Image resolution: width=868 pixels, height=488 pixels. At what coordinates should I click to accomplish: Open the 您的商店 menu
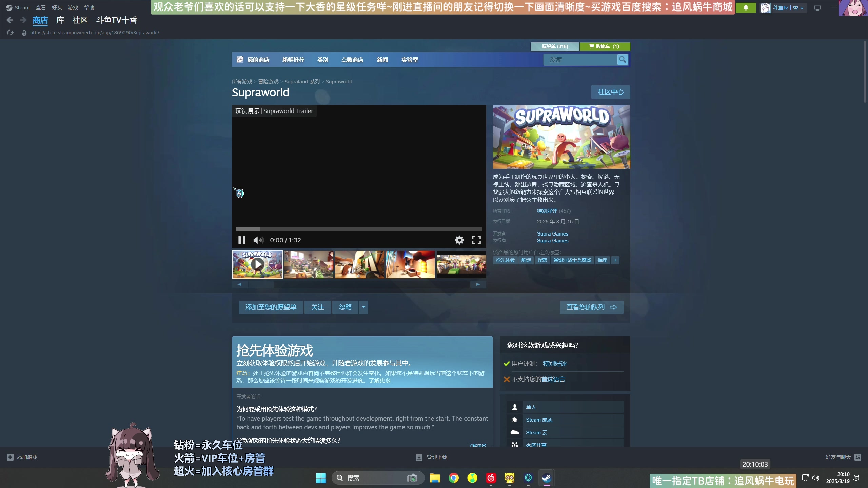point(258,60)
